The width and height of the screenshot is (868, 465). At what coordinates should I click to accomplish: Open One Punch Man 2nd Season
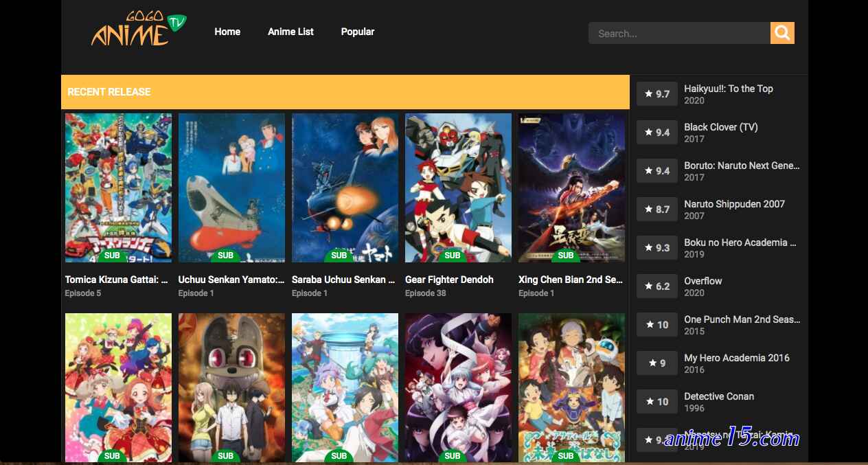tap(742, 319)
